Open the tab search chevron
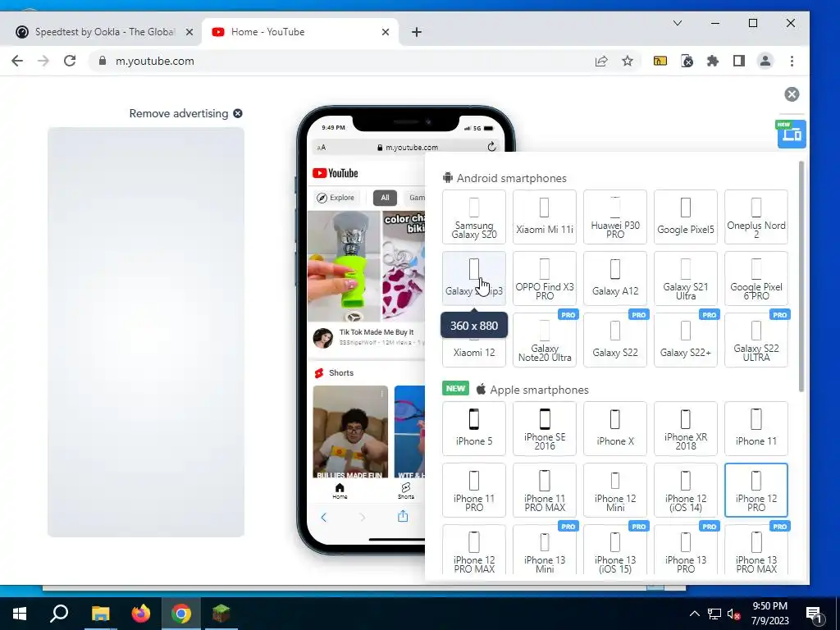Viewport: 840px width, 630px height. pyautogui.click(x=677, y=23)
